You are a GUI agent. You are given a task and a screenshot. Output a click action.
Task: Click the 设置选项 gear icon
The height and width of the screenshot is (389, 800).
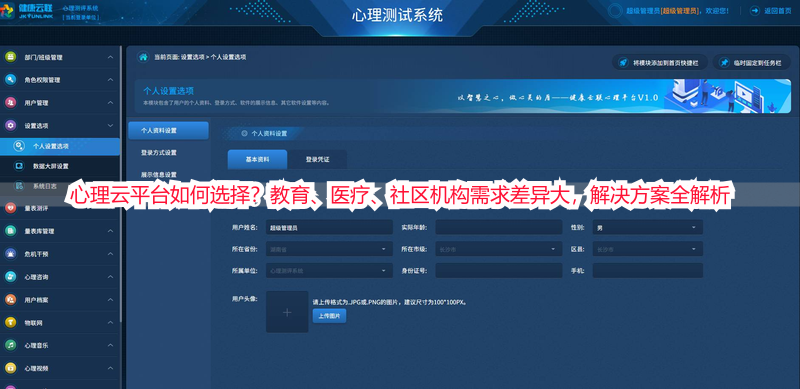tap(10, 125)
